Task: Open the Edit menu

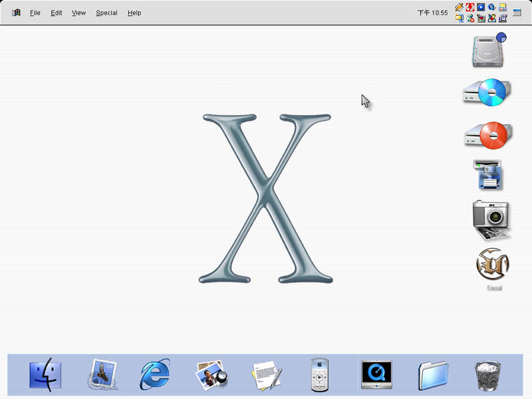Action: (x=57, y=13)
